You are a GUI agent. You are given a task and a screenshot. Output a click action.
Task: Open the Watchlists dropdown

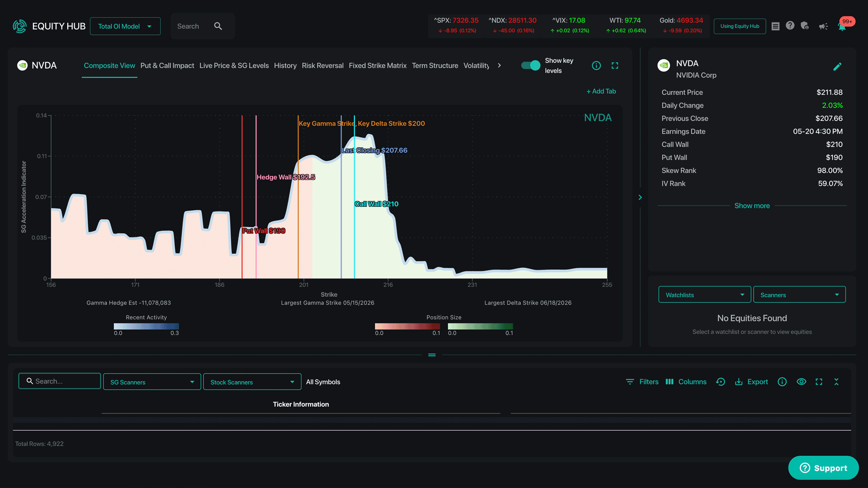pos(704,295)
